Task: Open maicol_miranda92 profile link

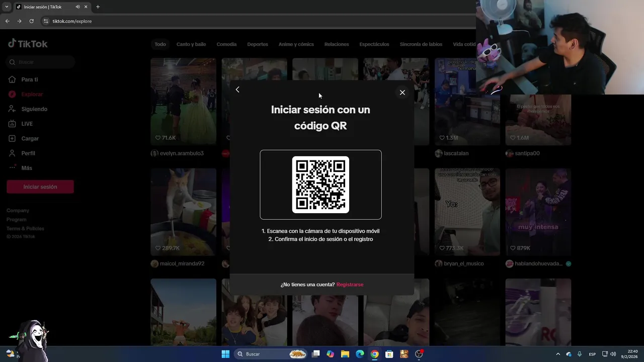Action: [182, 263]
